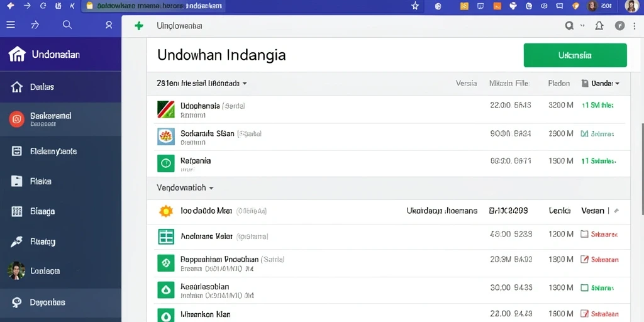Click the green plus icon beside Unglowenbal
644x322 pixels.
click(x=139, y=26)
